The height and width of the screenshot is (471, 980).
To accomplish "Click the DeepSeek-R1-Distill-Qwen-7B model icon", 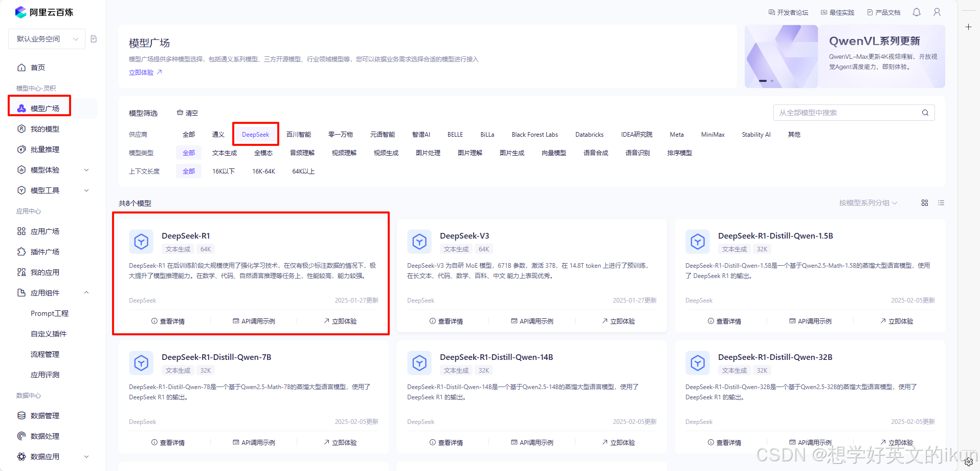I will [x=141, y=362].
